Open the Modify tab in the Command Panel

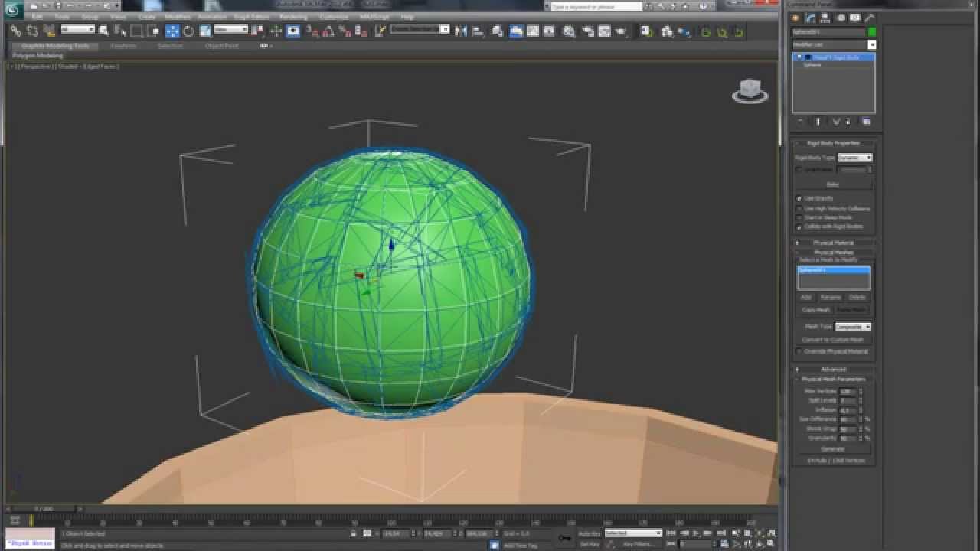[x=811, y=18]
